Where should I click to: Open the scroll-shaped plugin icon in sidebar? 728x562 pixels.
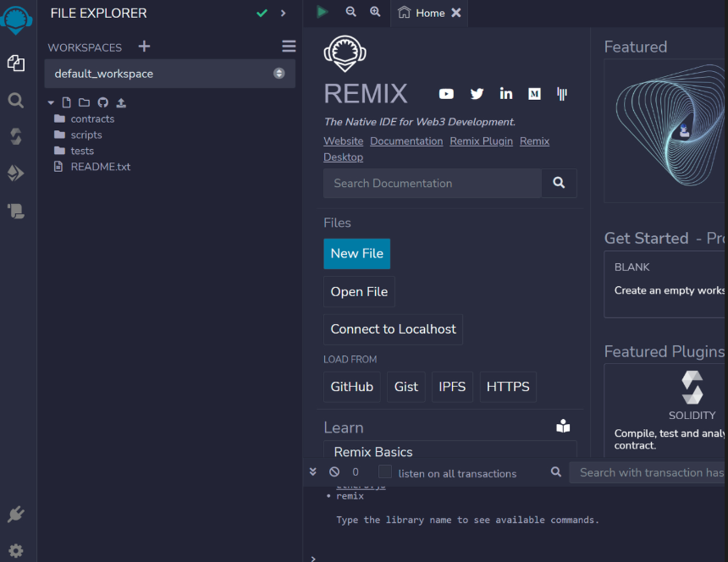16,211
